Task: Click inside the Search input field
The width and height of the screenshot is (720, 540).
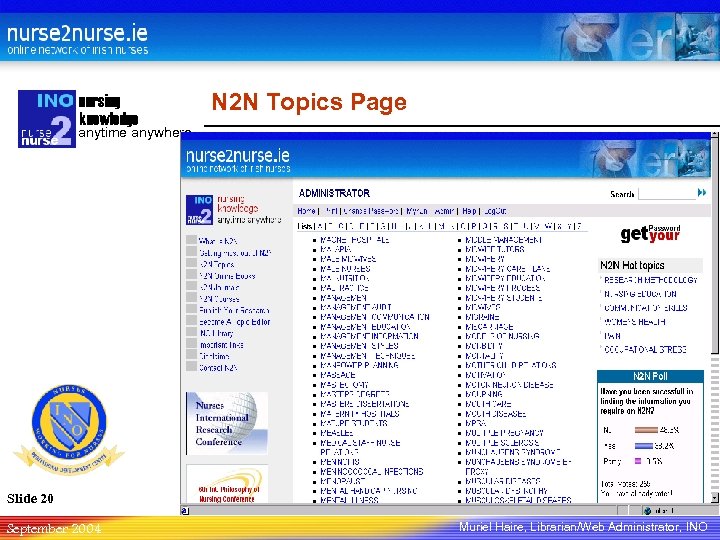Action: 667,193
